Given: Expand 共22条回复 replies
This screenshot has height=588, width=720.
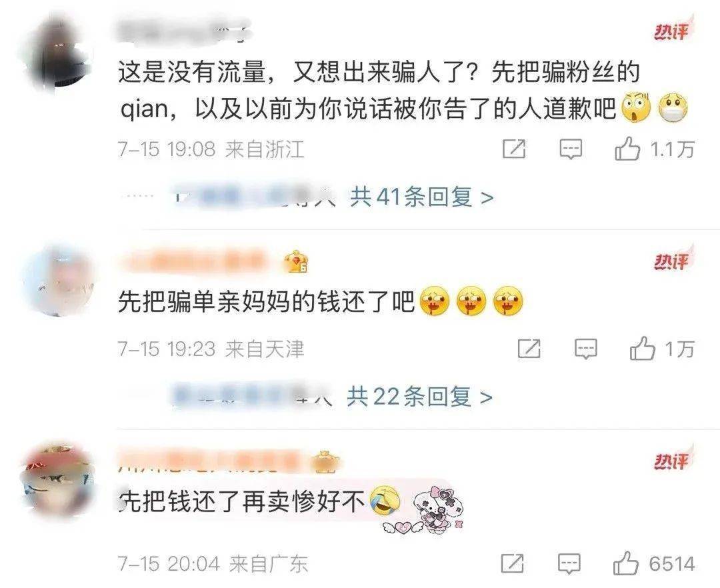Looking at the screenshot, I should 419,397.
